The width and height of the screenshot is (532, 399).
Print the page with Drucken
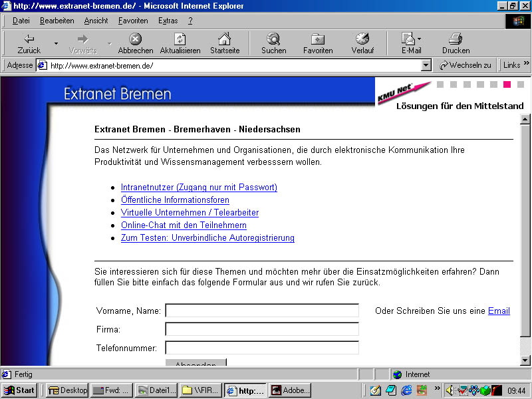[x=456, y=43]
